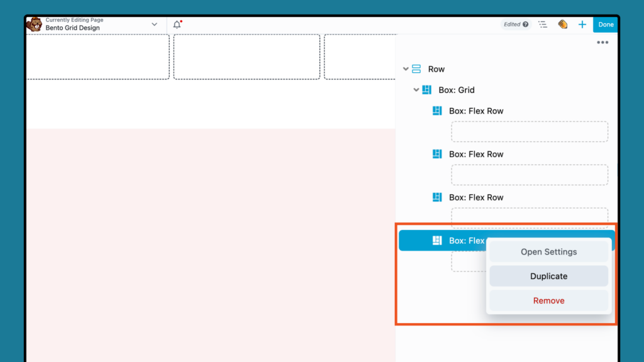Click the outline list icon in top bar

543,24
